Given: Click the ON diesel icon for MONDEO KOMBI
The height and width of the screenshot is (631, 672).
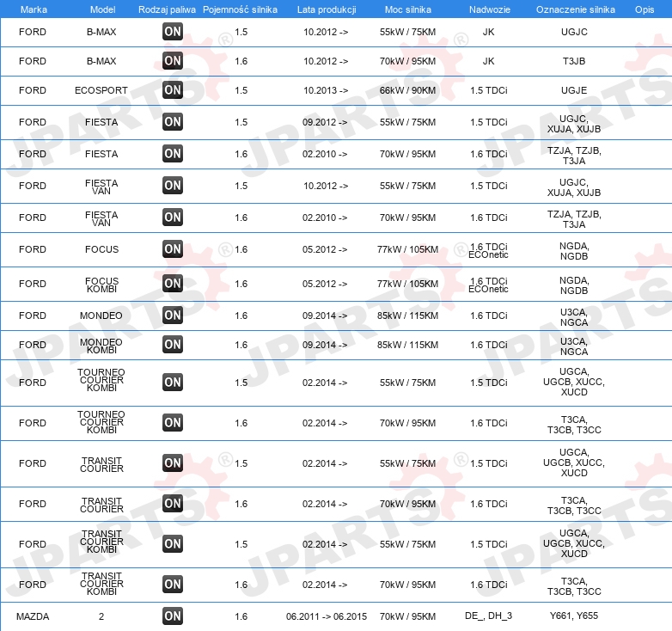Looking at the screenshot, I should [x=173, y=345].
